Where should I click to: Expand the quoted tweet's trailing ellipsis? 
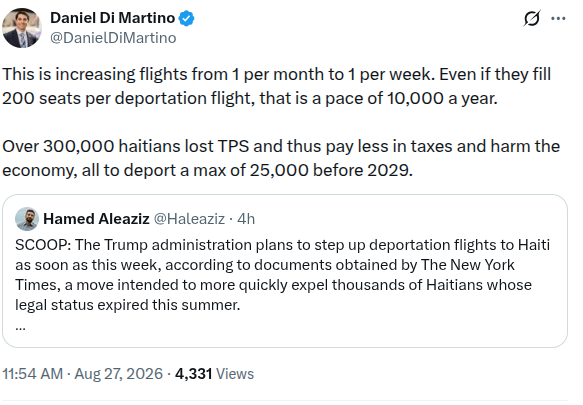point(20,327)
